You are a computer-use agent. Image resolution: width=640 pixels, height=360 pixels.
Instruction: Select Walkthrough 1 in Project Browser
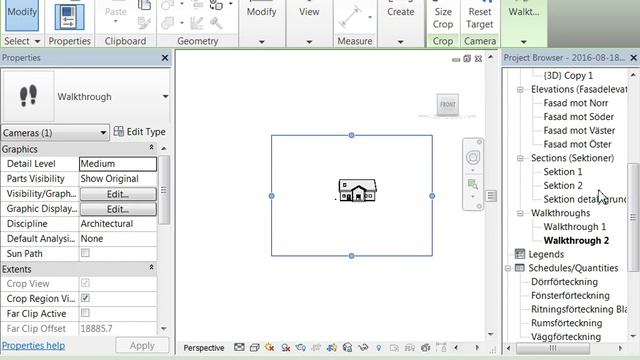tap(574, 227)
